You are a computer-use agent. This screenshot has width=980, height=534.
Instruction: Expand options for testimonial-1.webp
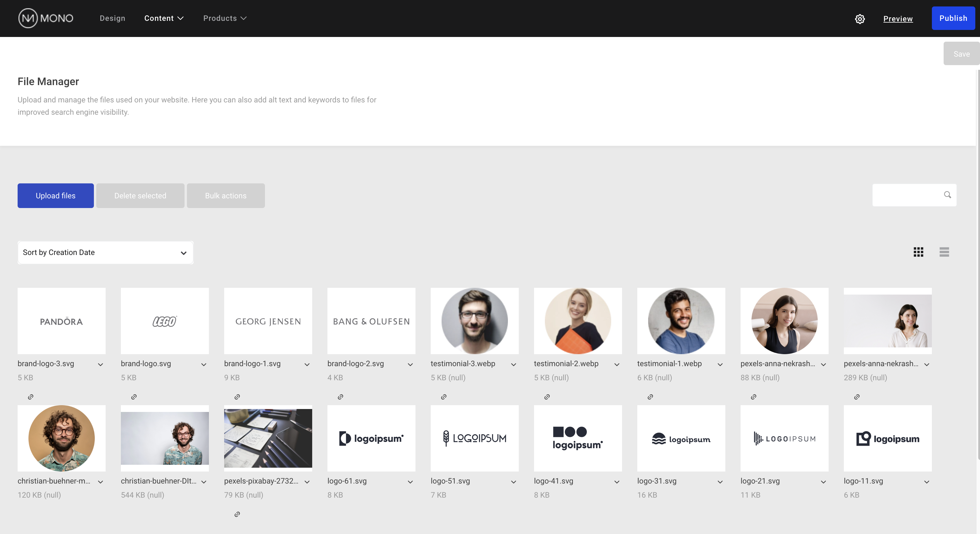tap(720, 364)
